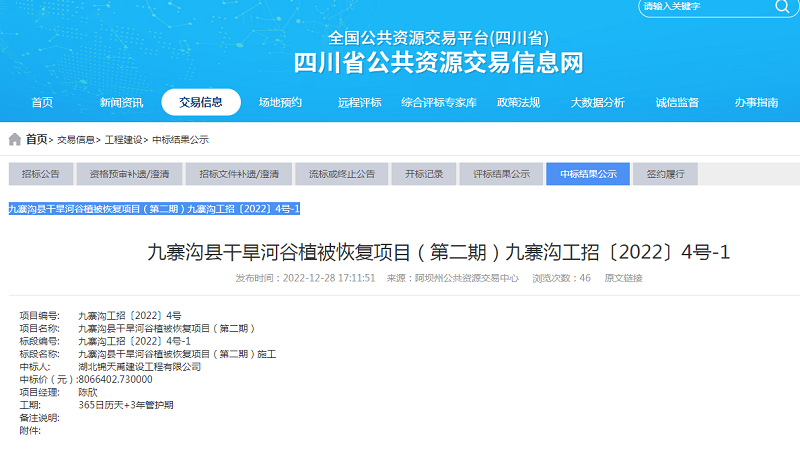Viewport: 800px width, 452px height.
Task: Switch to the 招标公告 tab
Action: (x=41, y=174)
